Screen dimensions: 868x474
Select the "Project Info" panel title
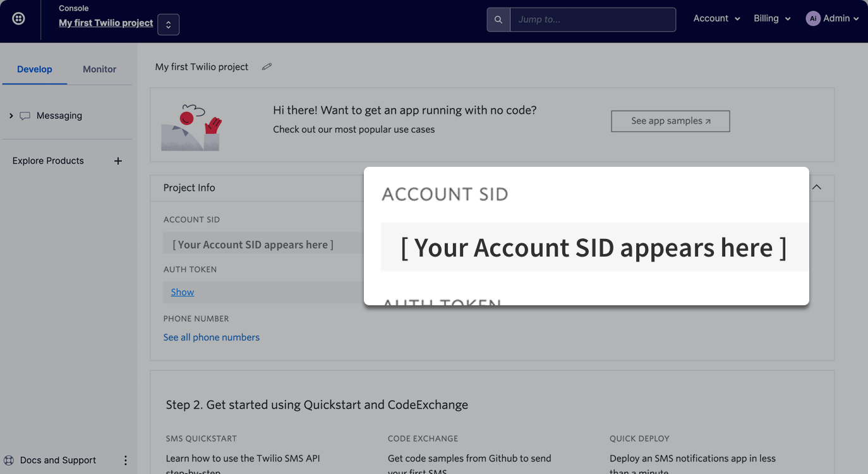click(x=190, y=188)
